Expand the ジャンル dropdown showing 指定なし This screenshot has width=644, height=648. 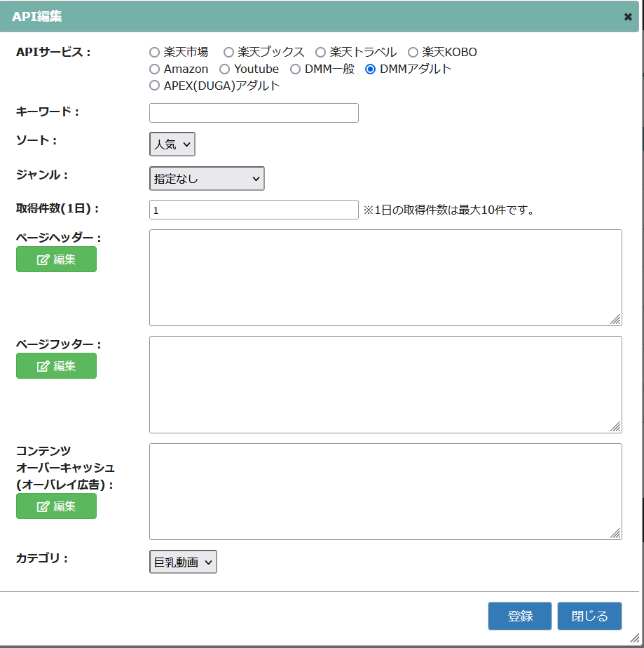[x=207, y=179]
